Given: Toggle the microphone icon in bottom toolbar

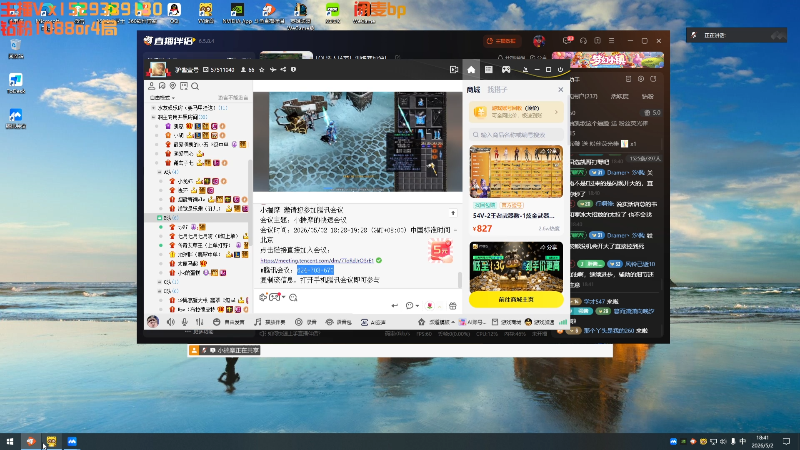Looking at the screenshot, I should tap(185, 322).
